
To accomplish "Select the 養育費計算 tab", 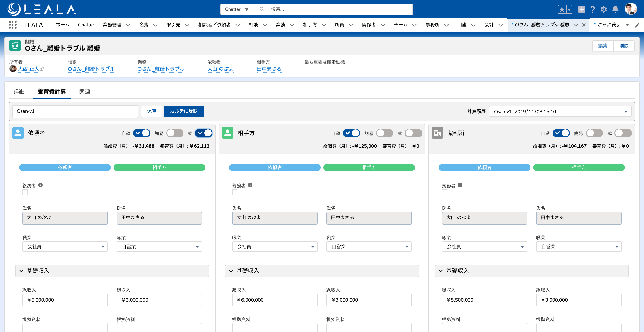I will 52,91.
